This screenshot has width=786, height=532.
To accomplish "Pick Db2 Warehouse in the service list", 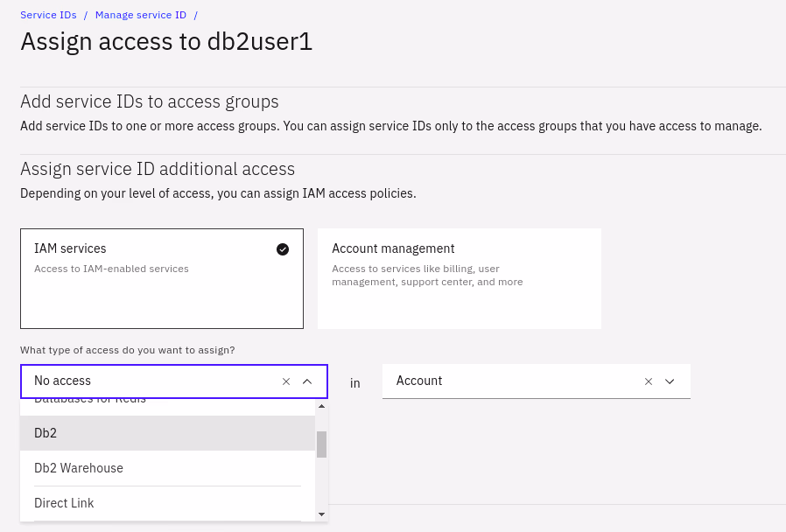I will pyautogui.click(x=167, y=468).
